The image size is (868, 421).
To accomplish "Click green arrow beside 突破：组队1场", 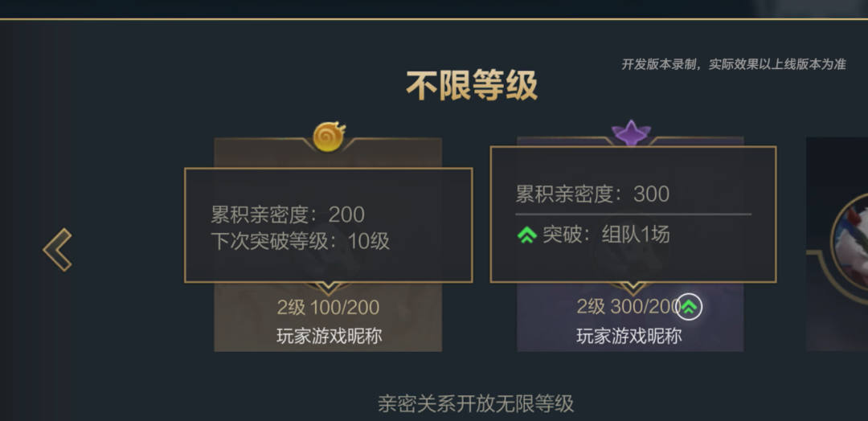I will click(527, 235).
